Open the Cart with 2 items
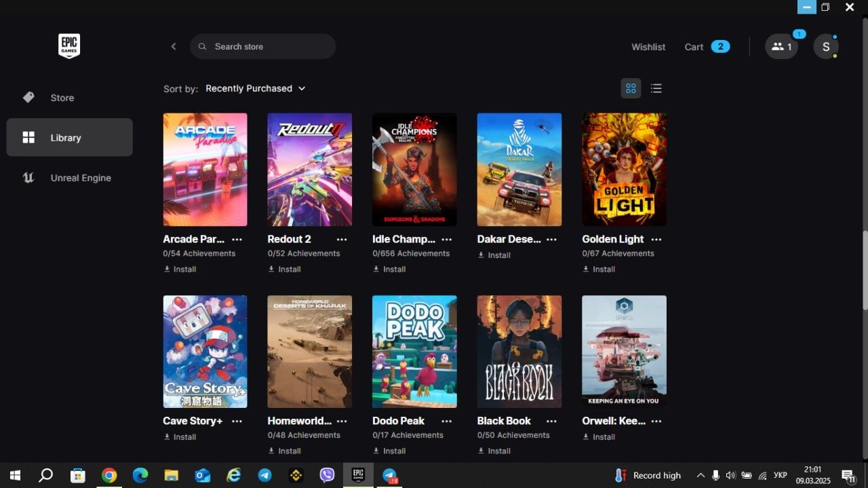The height and width of the screenshot is (488, 868). [x=707, y=47]
